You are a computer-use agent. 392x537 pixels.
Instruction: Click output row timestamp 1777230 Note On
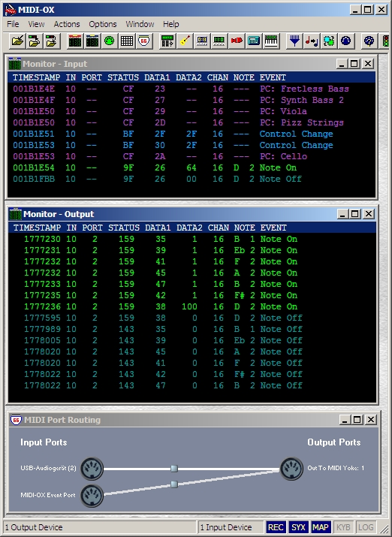(x=192, y=239)
